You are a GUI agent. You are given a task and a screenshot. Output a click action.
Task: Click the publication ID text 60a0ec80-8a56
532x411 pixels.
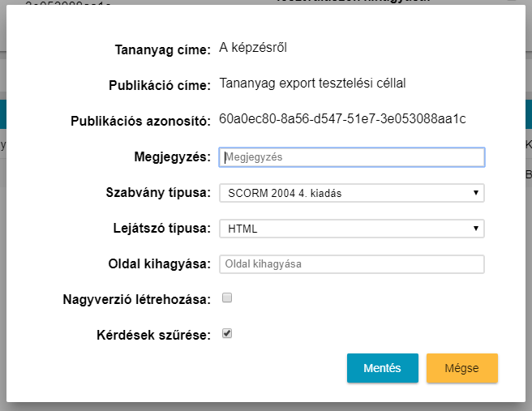click(342, 120)
